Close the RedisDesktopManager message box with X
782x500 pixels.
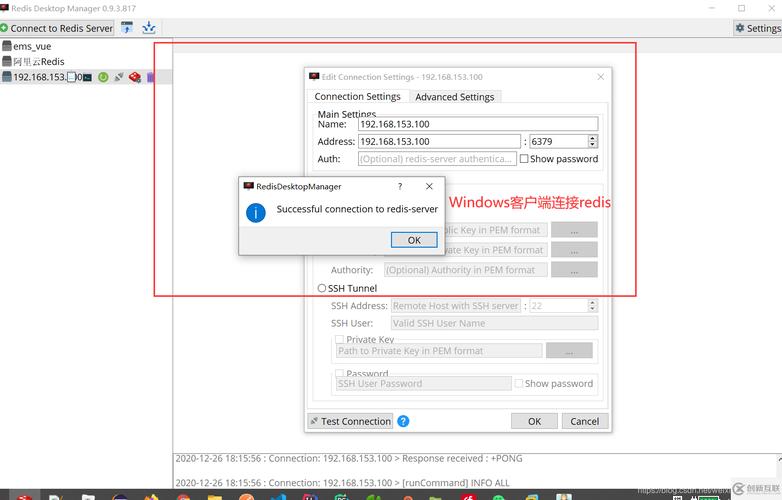click(x=429, y=186)
